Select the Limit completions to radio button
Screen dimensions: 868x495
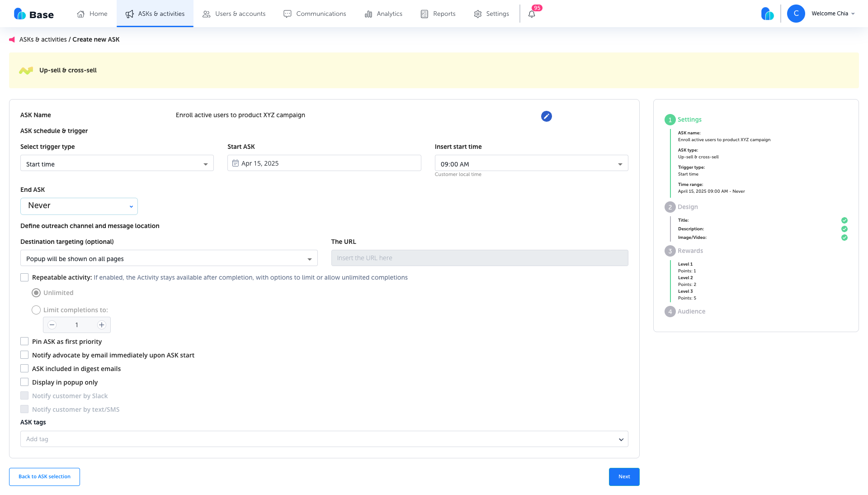pyautogui.click(x=36, y=310)
